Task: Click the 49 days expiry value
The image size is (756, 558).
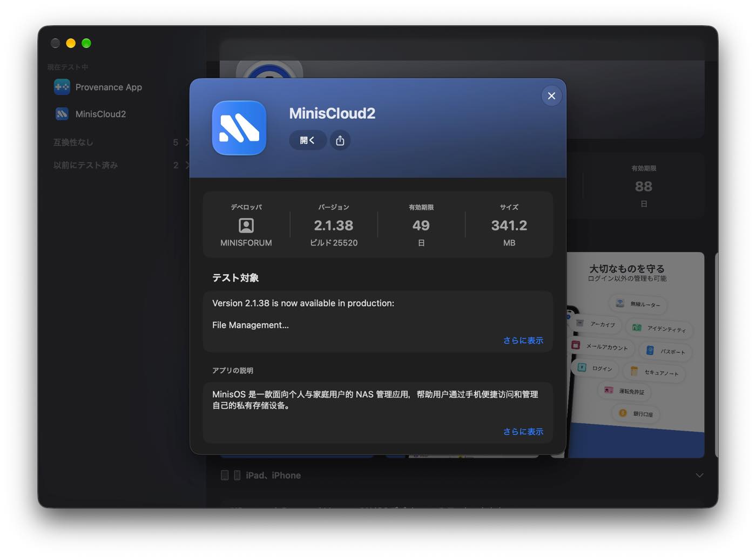Action: (421, 226)
